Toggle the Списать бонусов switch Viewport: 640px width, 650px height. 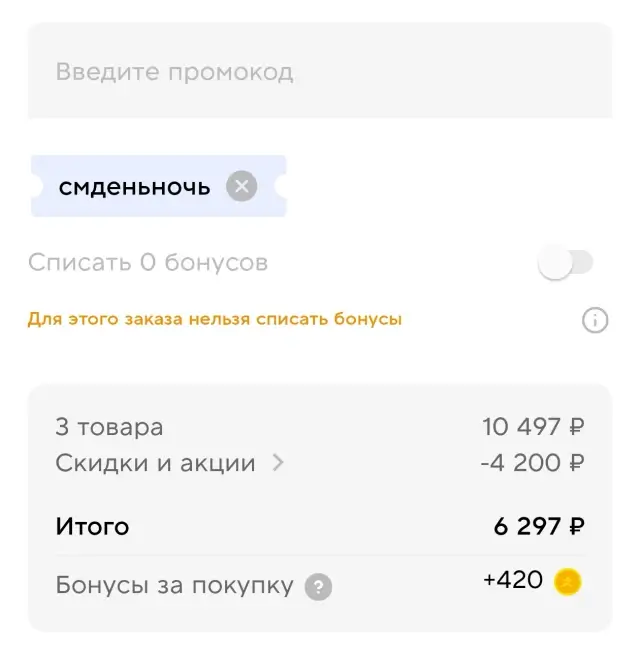click(565, 263)
